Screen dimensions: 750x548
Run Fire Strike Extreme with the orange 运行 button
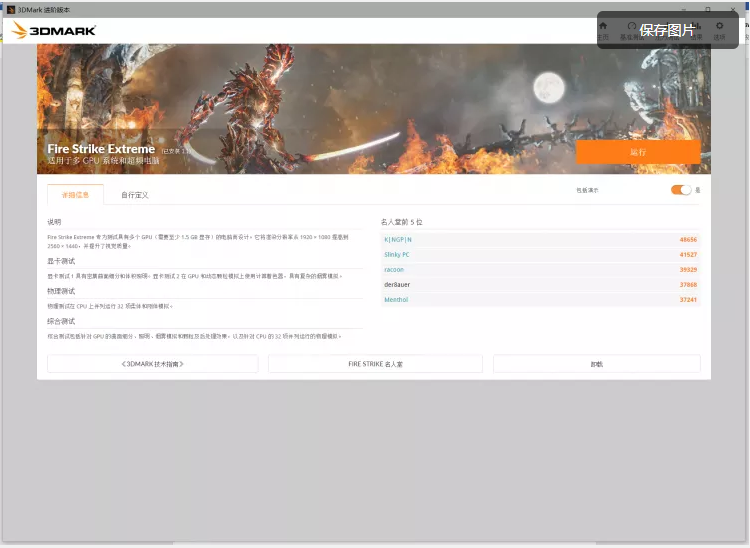pyautogui.click(x=638, y=152)
